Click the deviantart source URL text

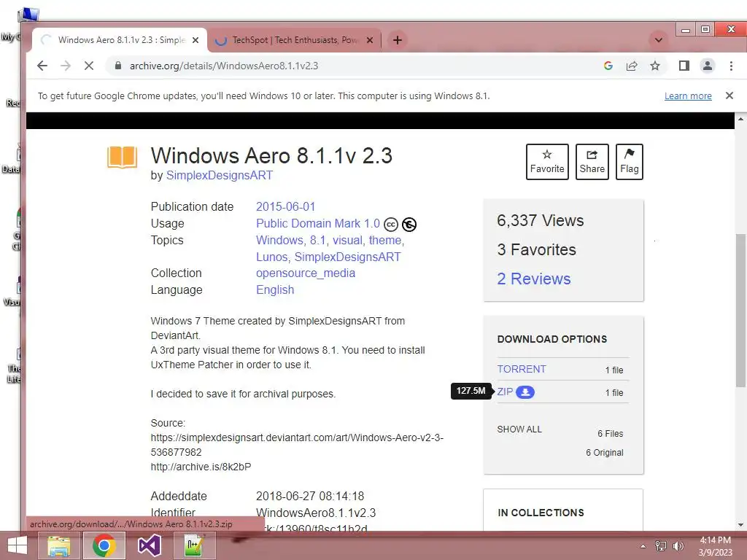tap(297, 445)
